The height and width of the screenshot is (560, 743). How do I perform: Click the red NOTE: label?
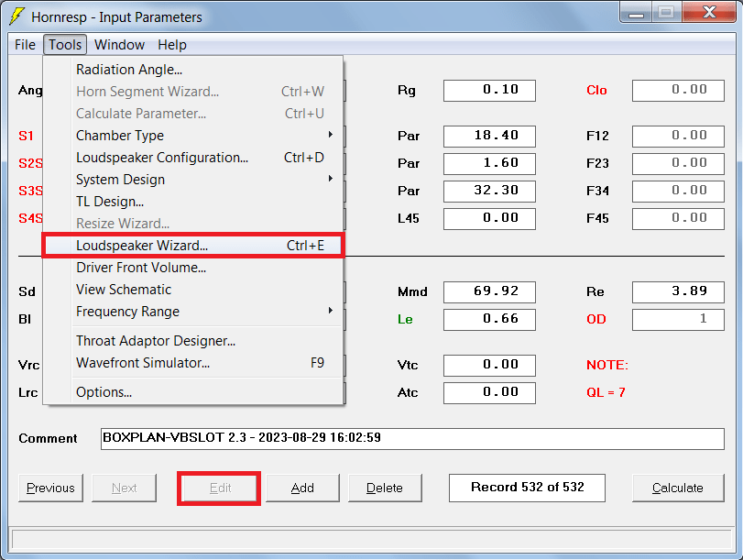(x=607, y=365)
